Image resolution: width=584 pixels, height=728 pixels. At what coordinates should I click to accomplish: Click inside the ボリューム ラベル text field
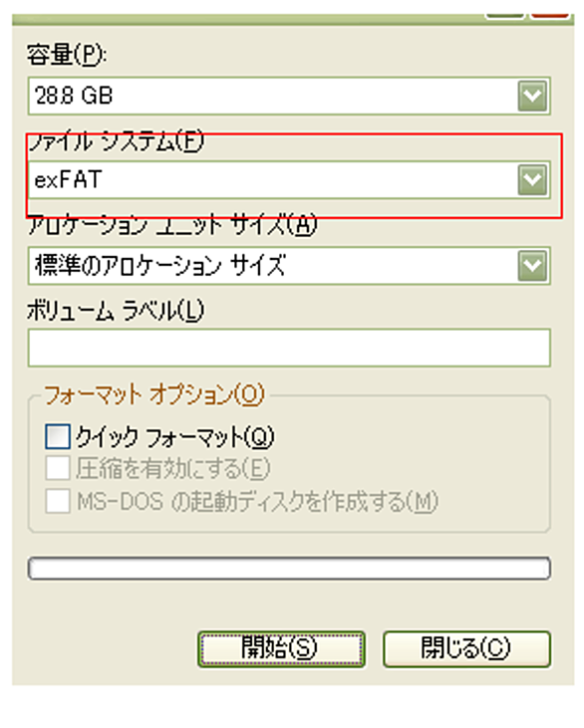point(289,348)
